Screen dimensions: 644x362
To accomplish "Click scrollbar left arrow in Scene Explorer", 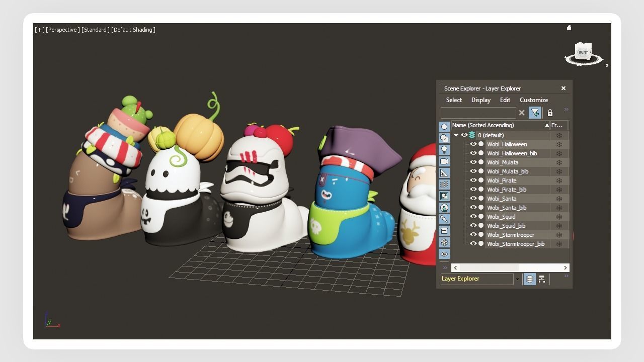I will pyautogui.click(x=456, y=268).
